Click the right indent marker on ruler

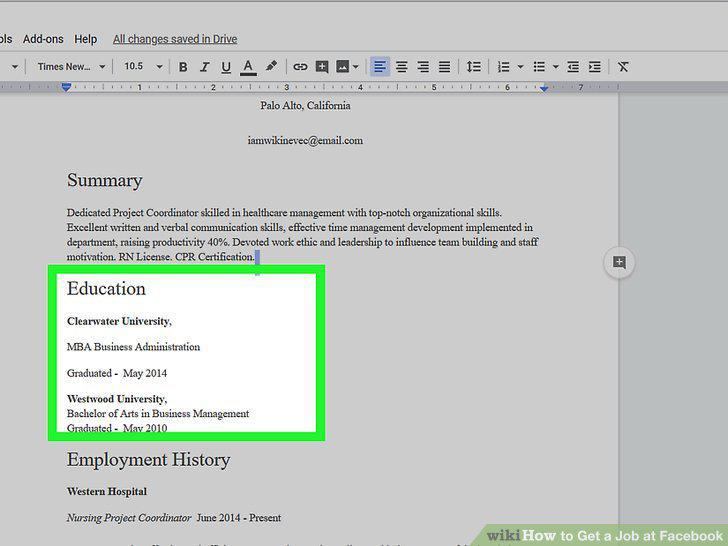tap(544, 88)
